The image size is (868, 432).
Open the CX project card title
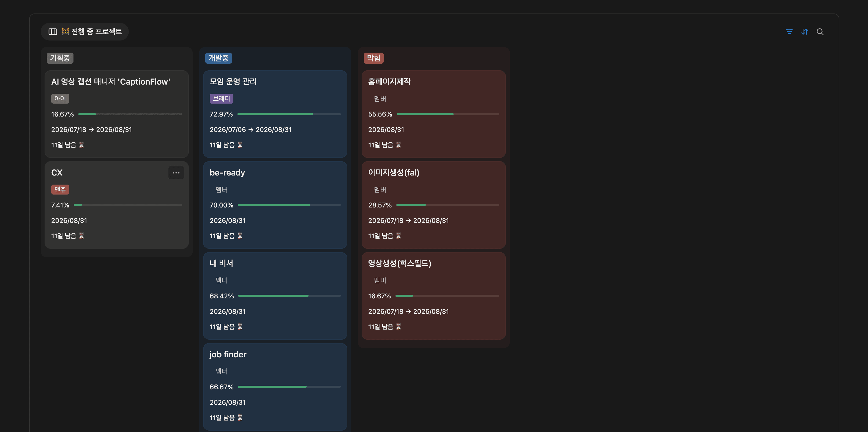click(57, 173)
